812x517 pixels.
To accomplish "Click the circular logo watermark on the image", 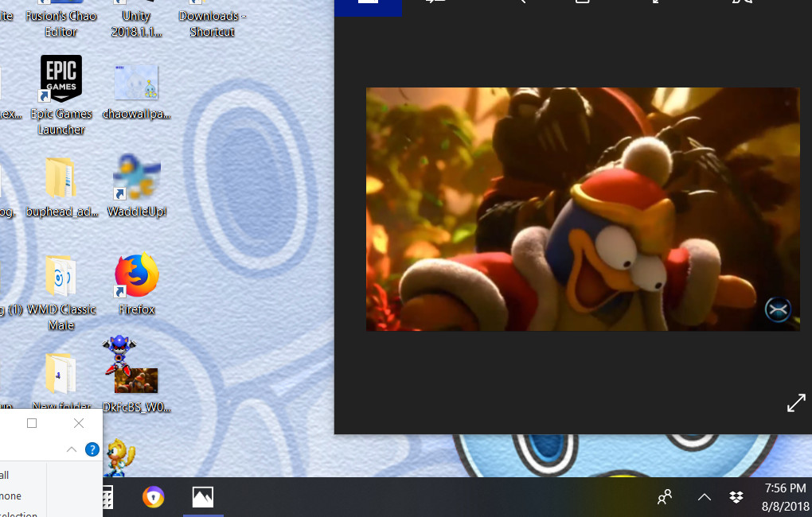I will click(x=778, y=310).
